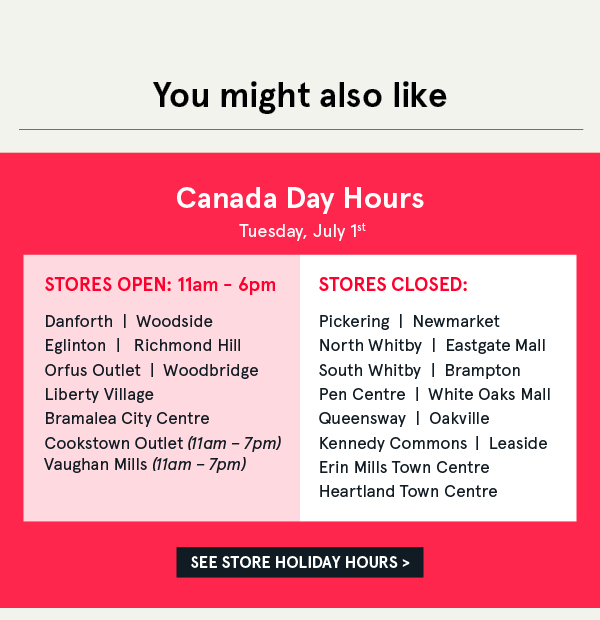The height and width of the screenshot is (620, 600).
Task: Select the Canada Day Hours title
Action: (x=300, y=198)
